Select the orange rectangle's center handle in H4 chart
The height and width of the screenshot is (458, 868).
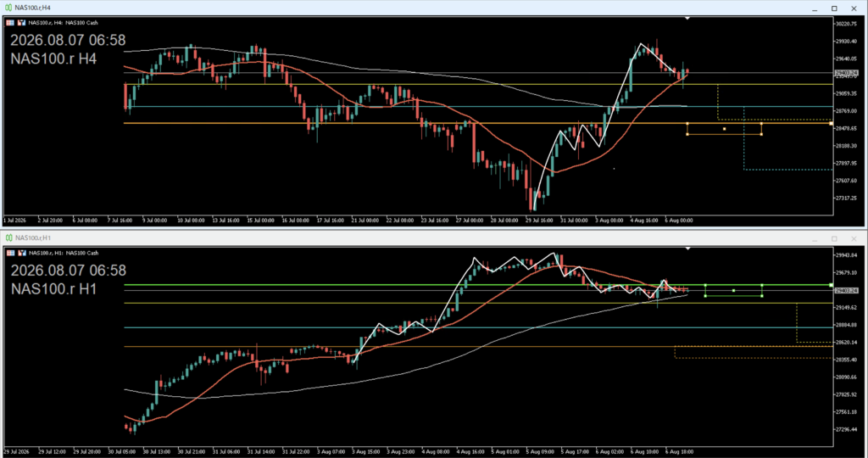[725, 129]
